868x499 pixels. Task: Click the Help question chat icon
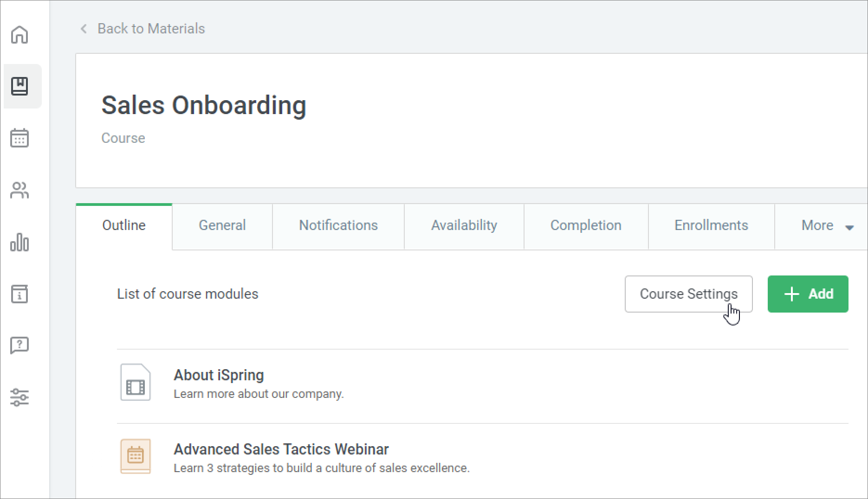click(19, 345)
